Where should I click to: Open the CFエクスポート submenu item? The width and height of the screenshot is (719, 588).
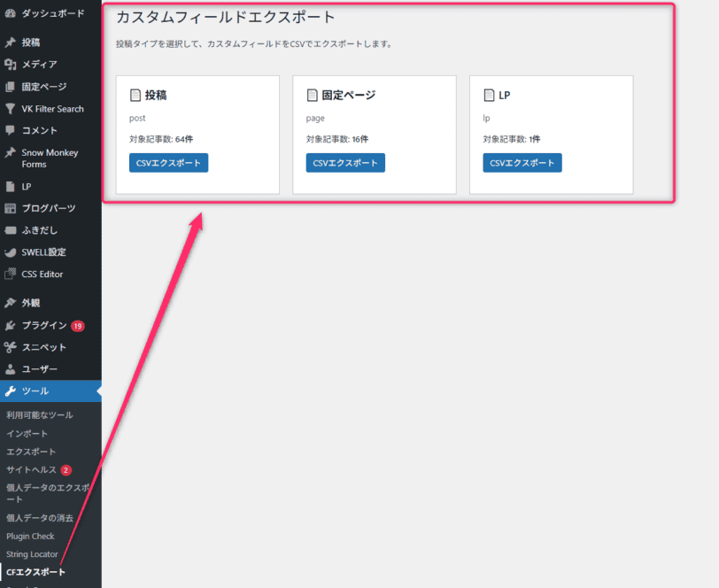pyautogui.click(x=35, y=572)
